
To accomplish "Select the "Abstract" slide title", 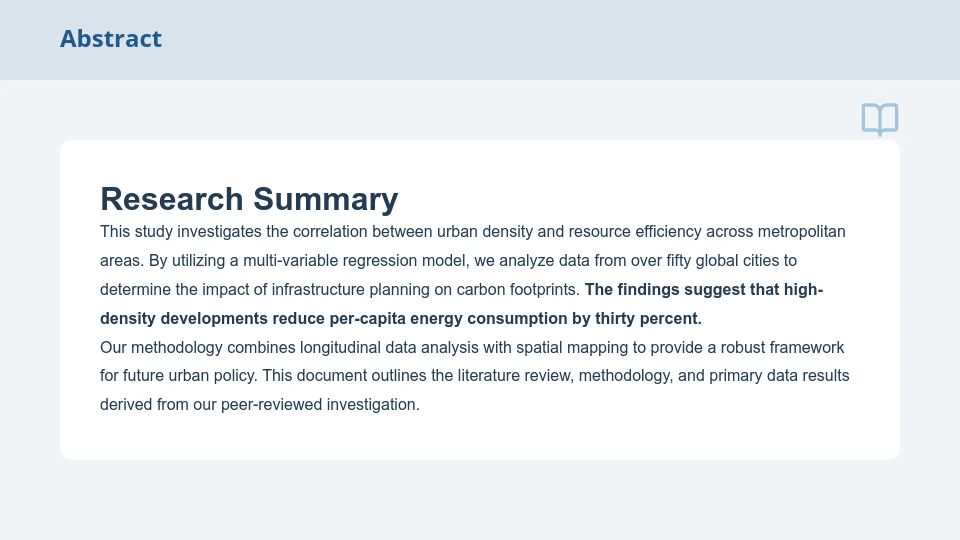I will tap(110, 39).
